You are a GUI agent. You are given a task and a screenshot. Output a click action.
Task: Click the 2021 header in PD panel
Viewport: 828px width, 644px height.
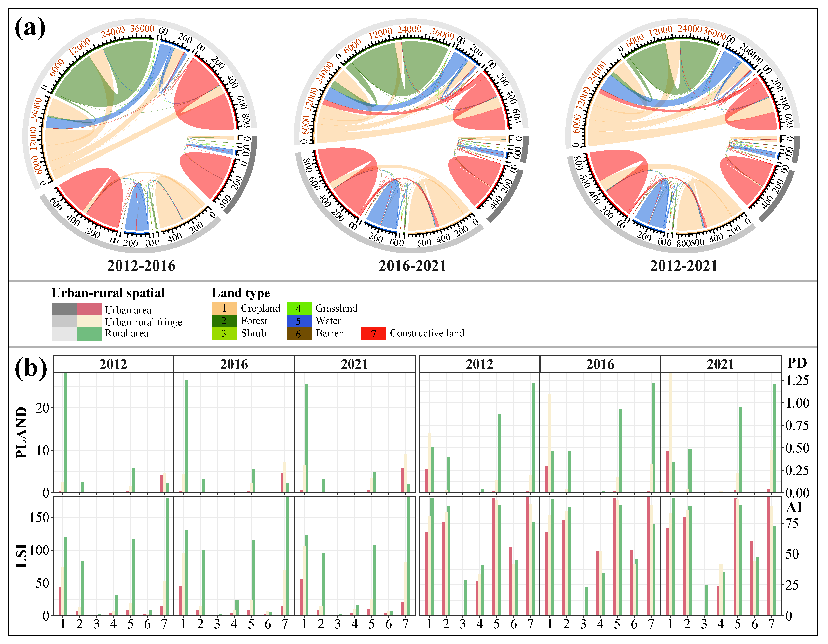click(720, 364)
